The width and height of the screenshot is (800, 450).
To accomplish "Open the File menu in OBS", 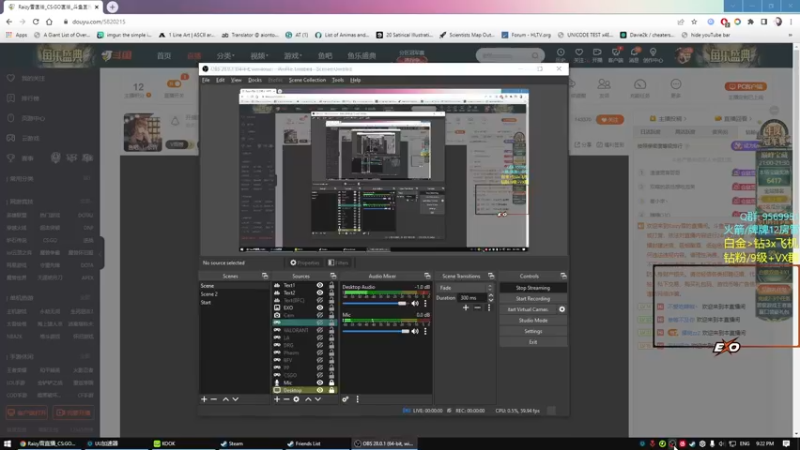I will [206, 80].
